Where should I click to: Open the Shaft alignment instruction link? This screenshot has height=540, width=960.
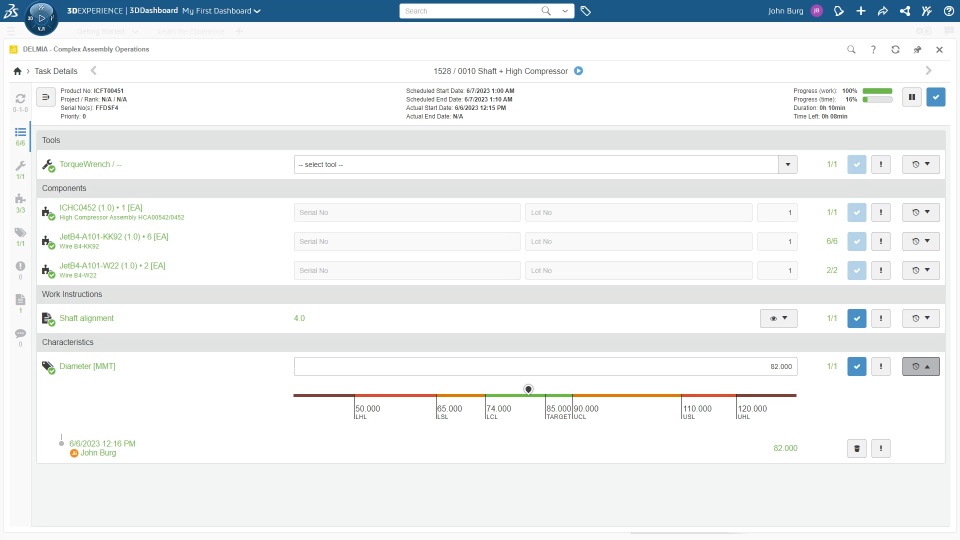(x=86, y=318)
